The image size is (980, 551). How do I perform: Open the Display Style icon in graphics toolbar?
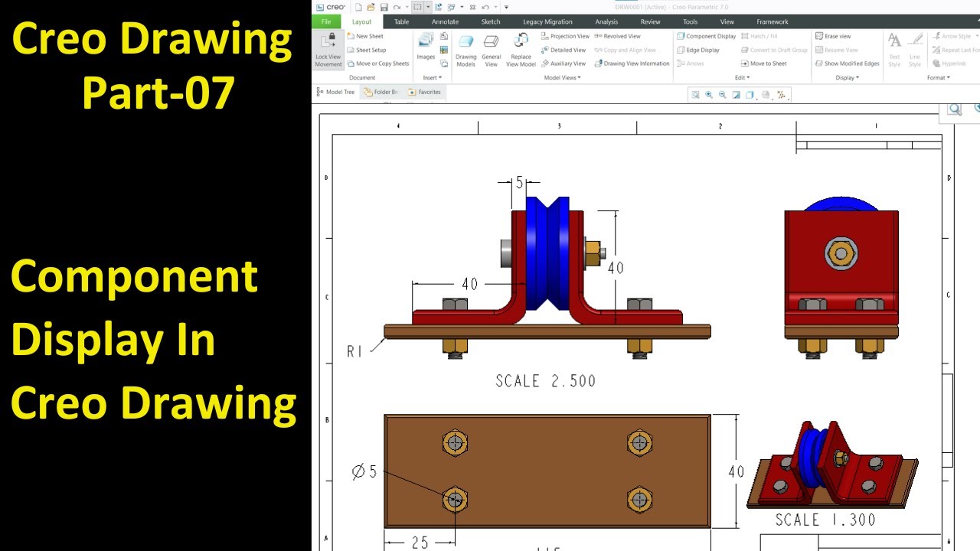click(x=750, y=95)
